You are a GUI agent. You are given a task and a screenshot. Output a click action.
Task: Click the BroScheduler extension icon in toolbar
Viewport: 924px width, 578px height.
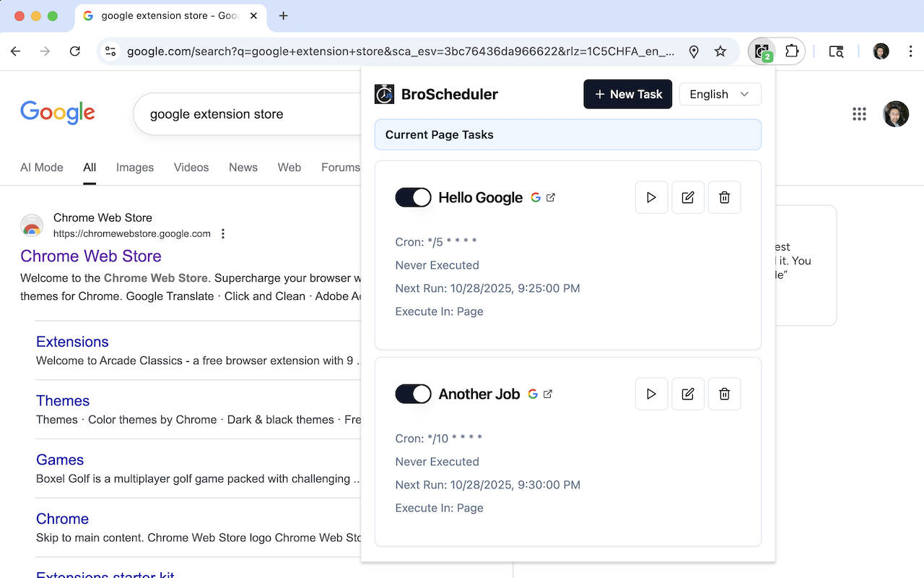click(762, 51)
